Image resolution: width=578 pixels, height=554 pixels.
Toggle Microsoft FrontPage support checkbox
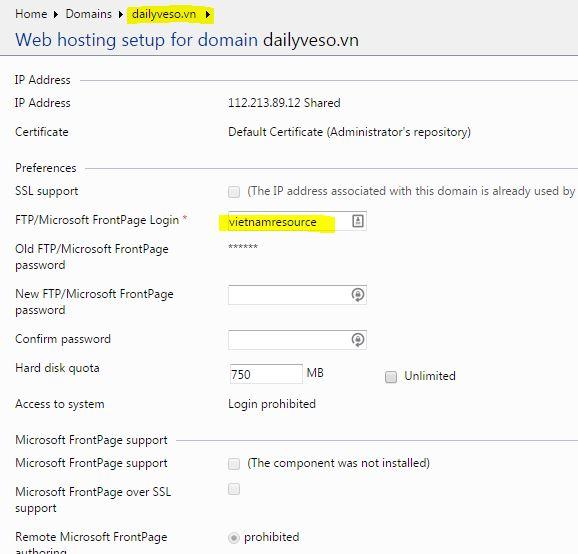pyautogui.click(x=234, y=464)
